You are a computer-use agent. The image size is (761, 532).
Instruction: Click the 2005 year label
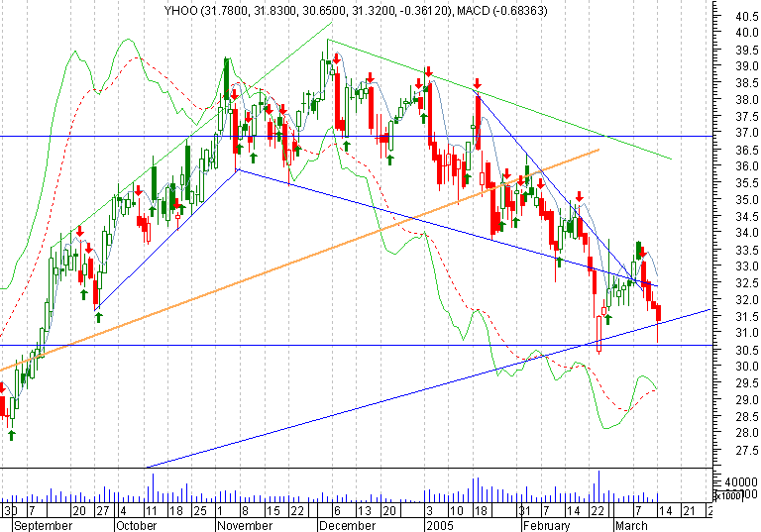(439, 526)
